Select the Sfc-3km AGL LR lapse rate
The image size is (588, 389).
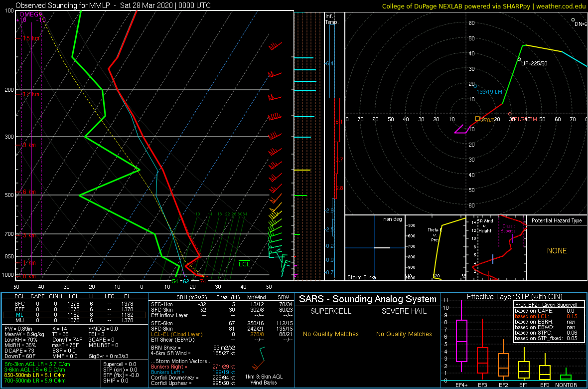[x=37, y=365]
